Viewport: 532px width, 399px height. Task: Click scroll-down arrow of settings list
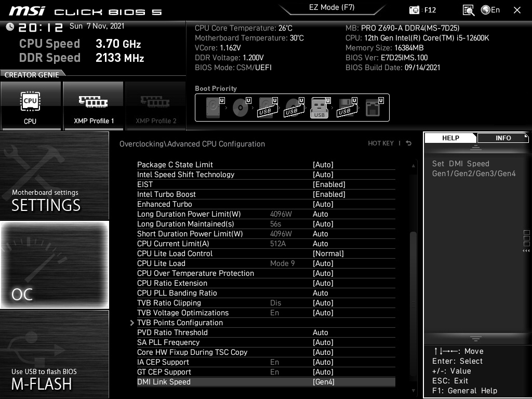click(413, 391)
